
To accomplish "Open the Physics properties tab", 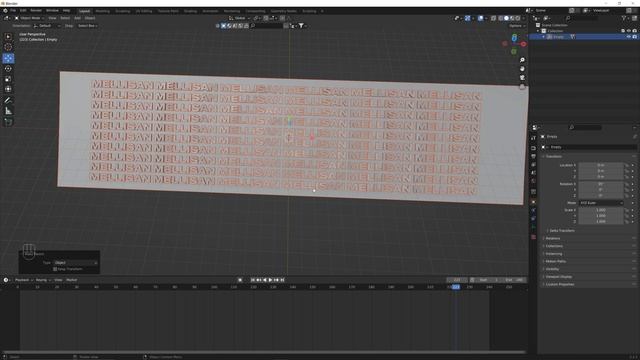I will tap(533, 210).
